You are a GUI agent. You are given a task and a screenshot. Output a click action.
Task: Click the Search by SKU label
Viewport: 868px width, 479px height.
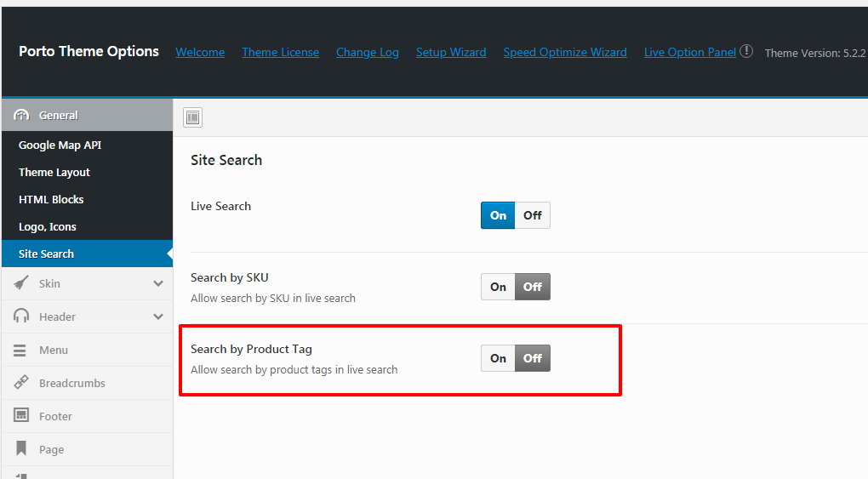pos(229,277)
